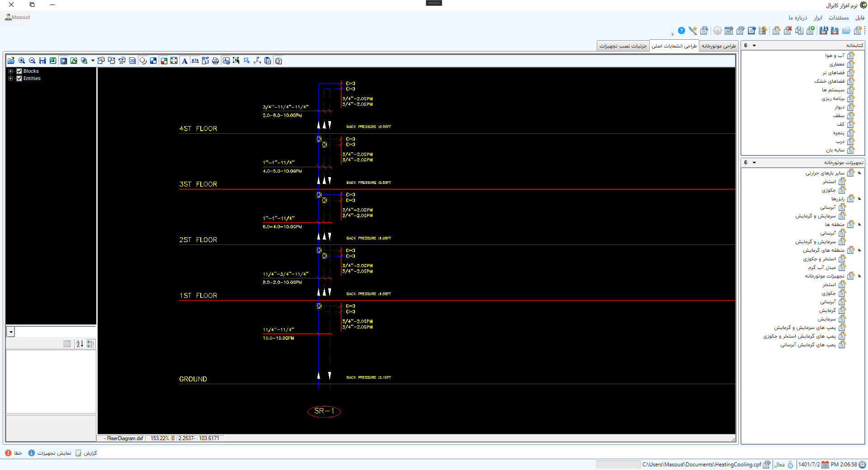Collapse the رایزرها tree node
This screenshot has width=868, height=470.
tap(859, 199)
